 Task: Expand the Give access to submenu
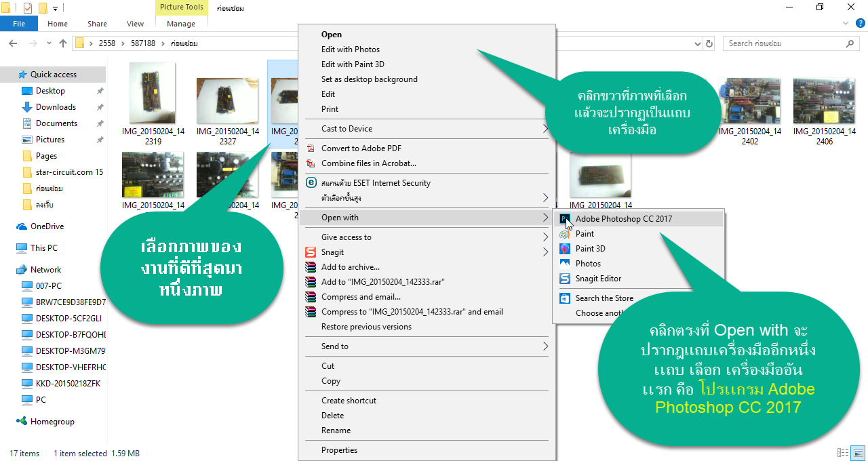[545, 237]
